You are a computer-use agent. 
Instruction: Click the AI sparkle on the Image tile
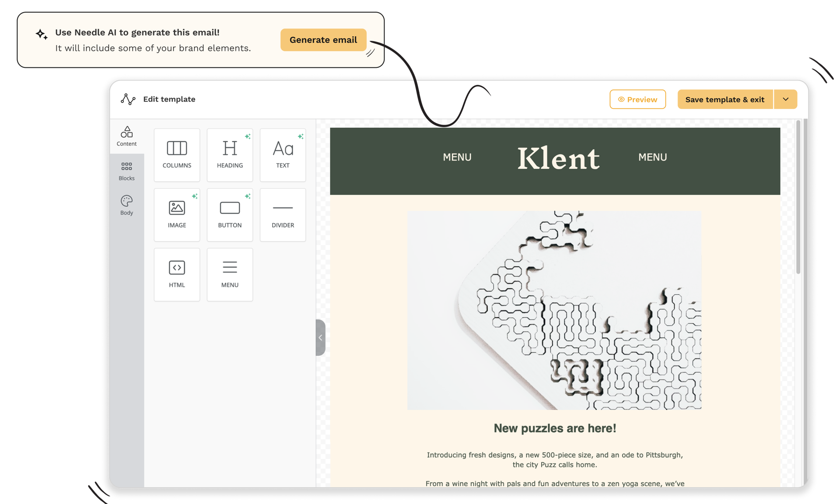pyautogui.click(x=195, y=196)
